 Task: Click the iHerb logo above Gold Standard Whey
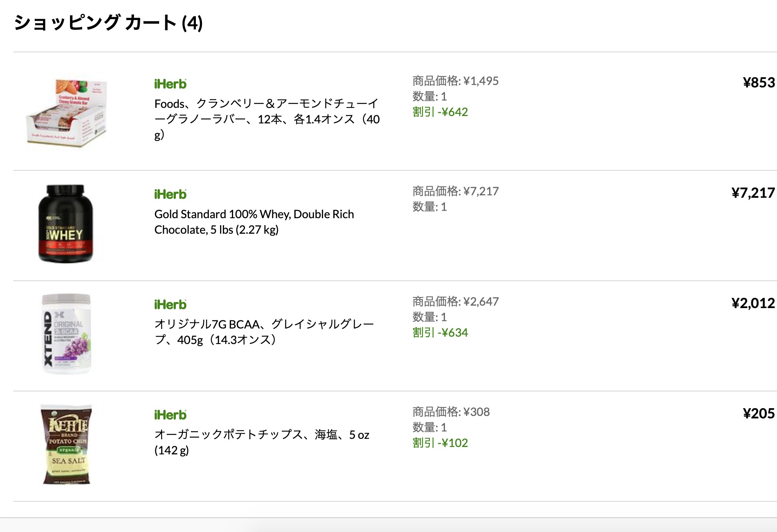point(170,194)
